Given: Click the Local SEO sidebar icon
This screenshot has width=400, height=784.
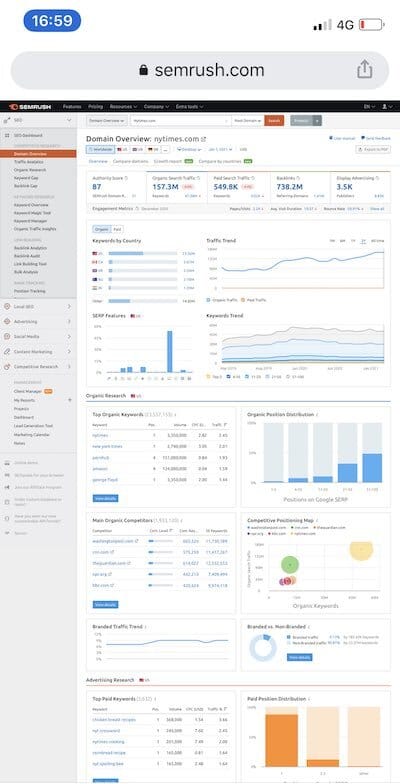Looking at the screenshot, I should pyautogui.click(x=6, y=306).
